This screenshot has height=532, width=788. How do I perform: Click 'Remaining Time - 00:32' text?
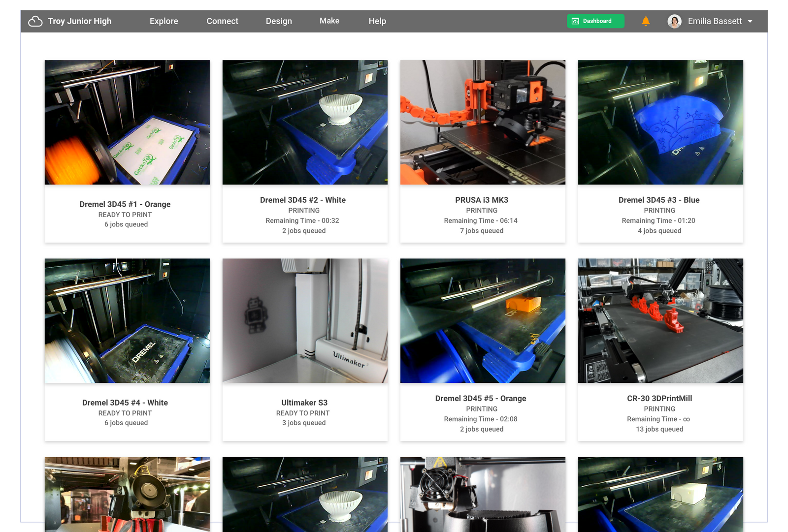(x=302, y=220)
